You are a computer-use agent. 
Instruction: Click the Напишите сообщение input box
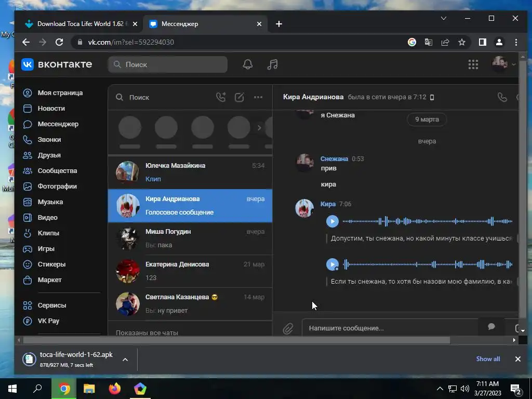pos(390,328)
